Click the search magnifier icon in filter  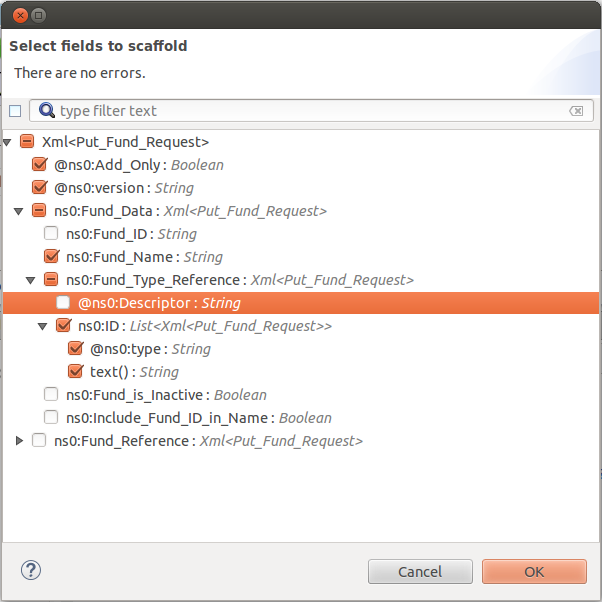coord(46,110)
